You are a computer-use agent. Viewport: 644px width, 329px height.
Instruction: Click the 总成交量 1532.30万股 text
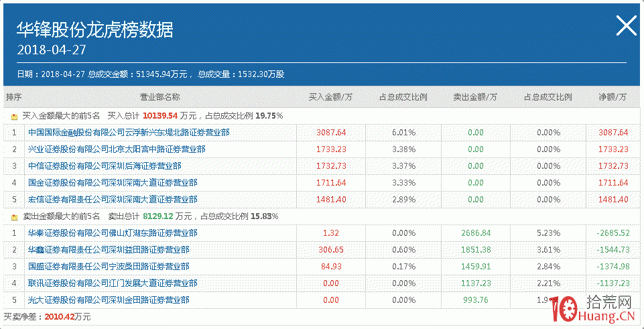click(x=241, y=74)
